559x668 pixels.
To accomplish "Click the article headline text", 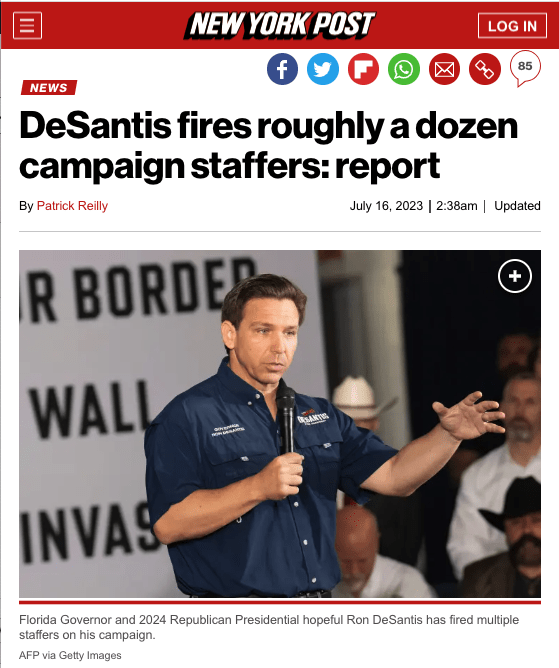I will tap(268, 146).
